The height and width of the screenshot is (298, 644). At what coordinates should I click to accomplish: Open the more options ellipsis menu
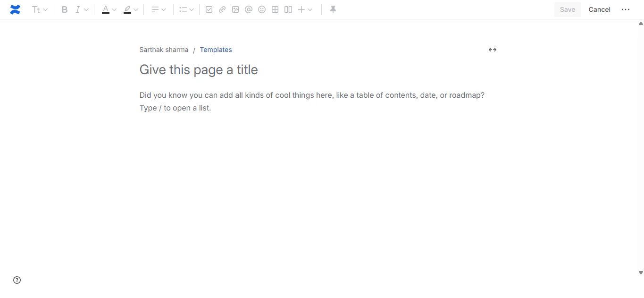point(626,9)
